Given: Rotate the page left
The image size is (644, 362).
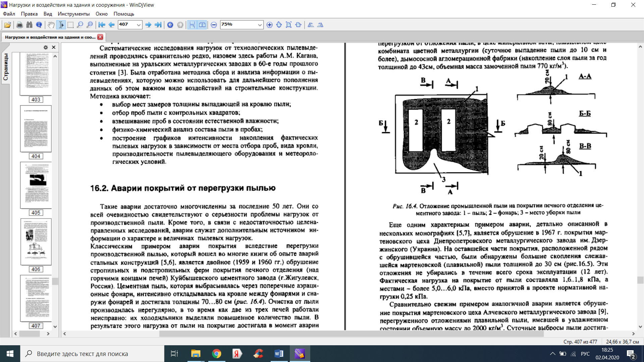Looking at the screenshot, I should (x=311, y=25).
